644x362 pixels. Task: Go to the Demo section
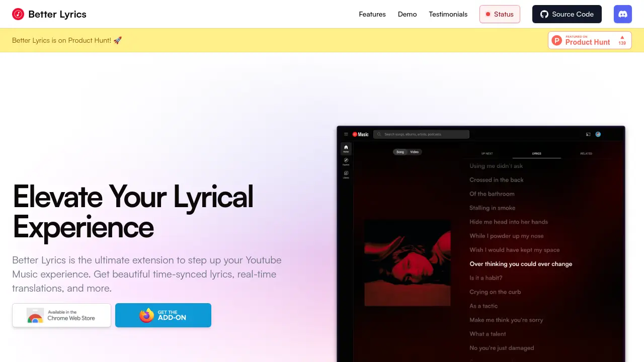(408, 14)
